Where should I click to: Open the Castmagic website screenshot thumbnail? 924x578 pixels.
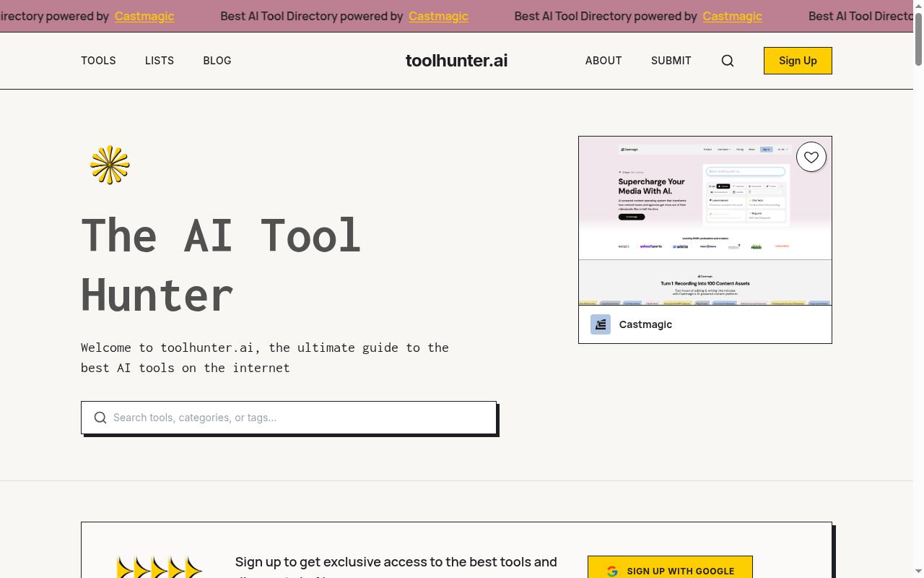coord(705,220)
